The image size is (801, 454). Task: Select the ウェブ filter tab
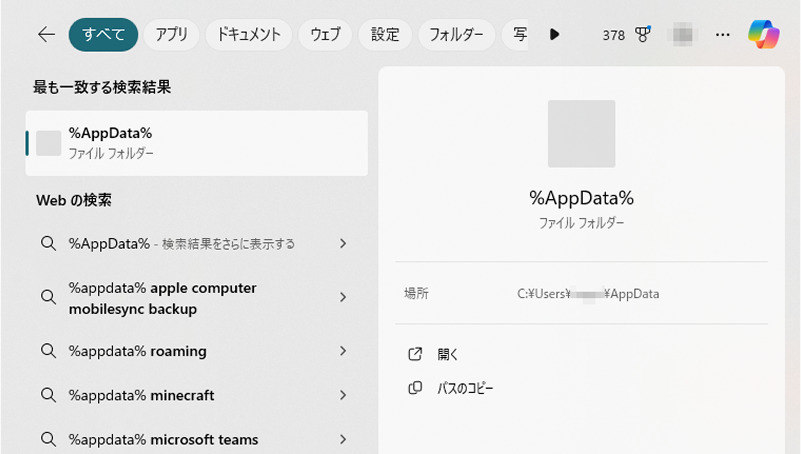[x=325, y=35]
